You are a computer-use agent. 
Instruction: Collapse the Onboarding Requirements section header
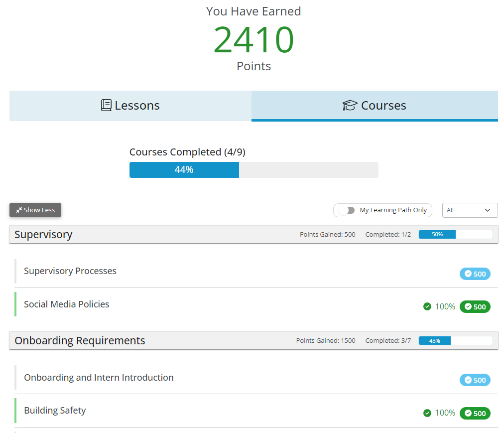pos(253,341)
